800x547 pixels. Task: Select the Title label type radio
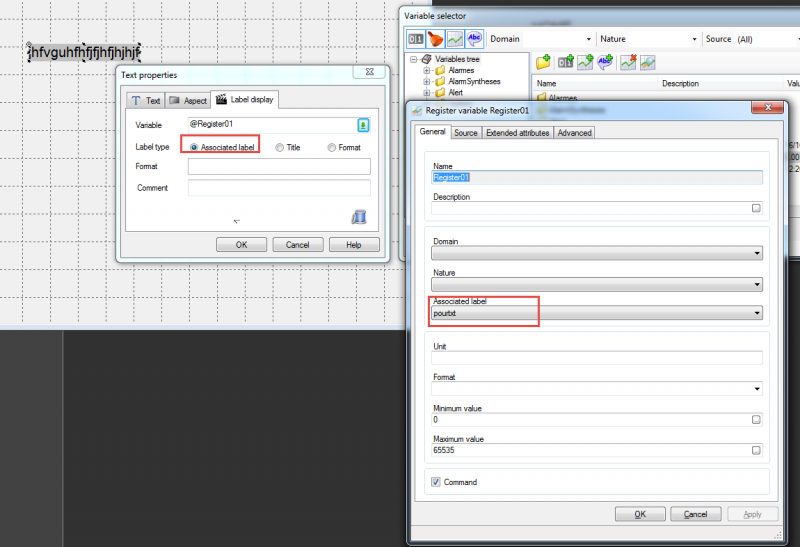click(279, 147)
